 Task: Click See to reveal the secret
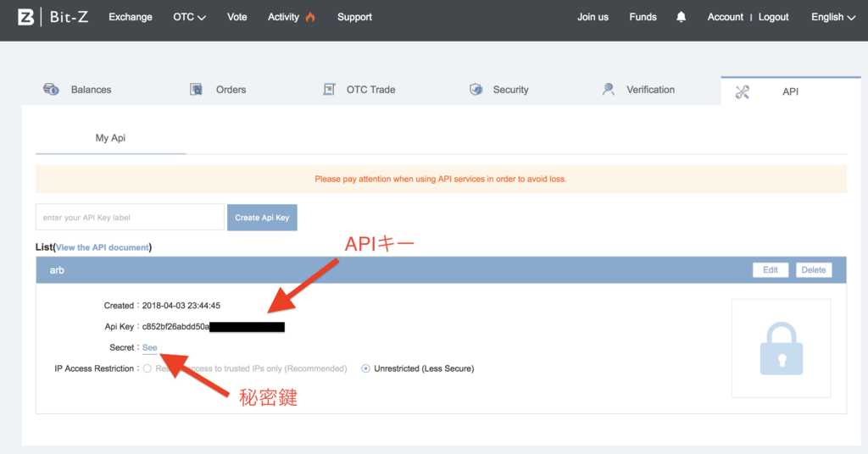(x=149, y=347)
